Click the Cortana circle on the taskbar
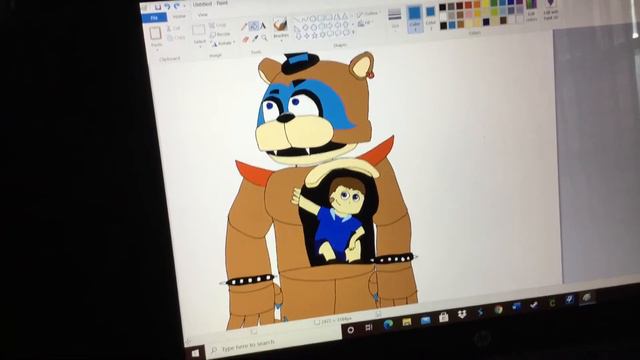Image resolution: width=640 pixels, height=360 pixels. [350, 329]
